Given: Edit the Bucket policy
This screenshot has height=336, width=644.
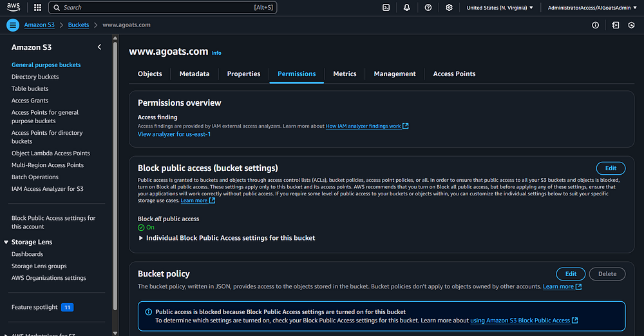Looking at the screenshot, I should click(x=571, y=274).
